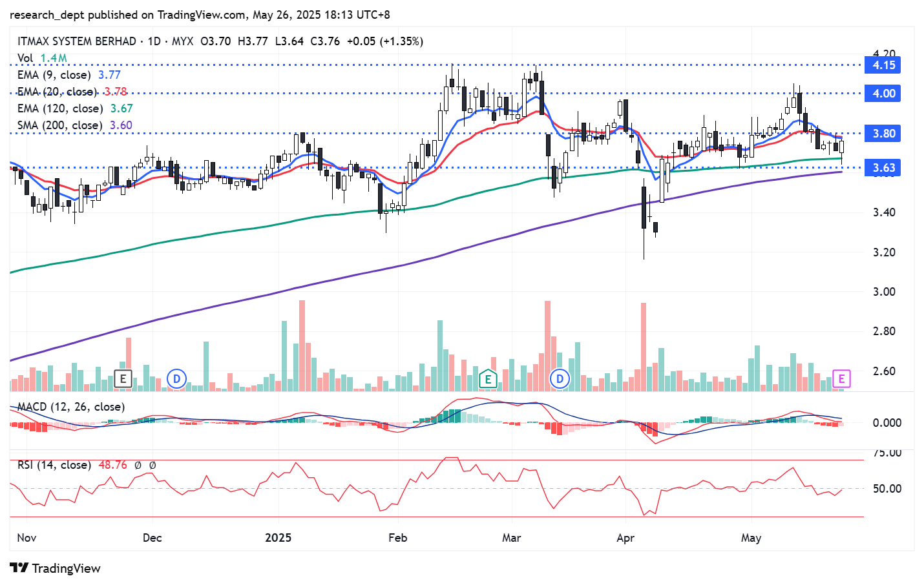Screen dimensions: 924x585
Task: Click the 2.60 price axis label
Action: coord(884,371)
